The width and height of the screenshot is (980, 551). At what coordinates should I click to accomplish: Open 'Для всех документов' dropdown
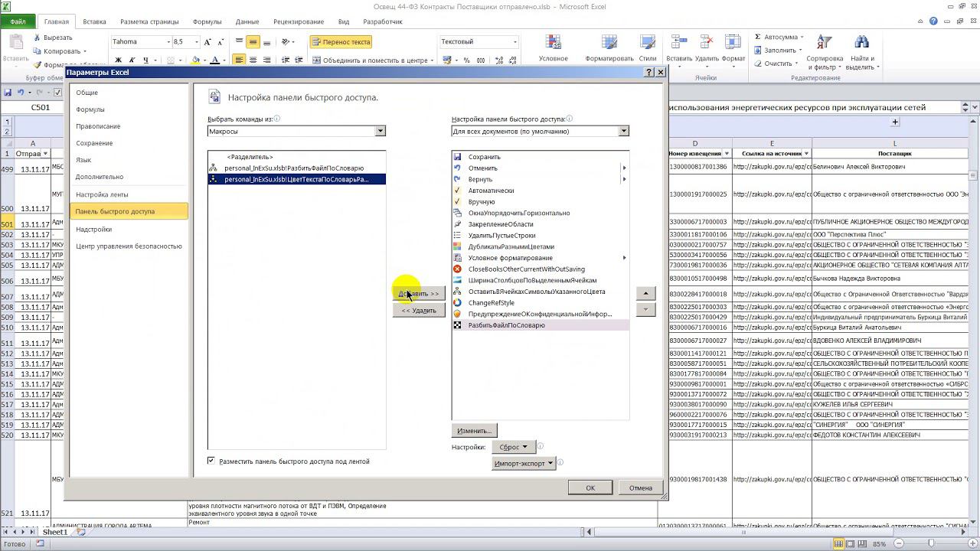tap(623, 131)
